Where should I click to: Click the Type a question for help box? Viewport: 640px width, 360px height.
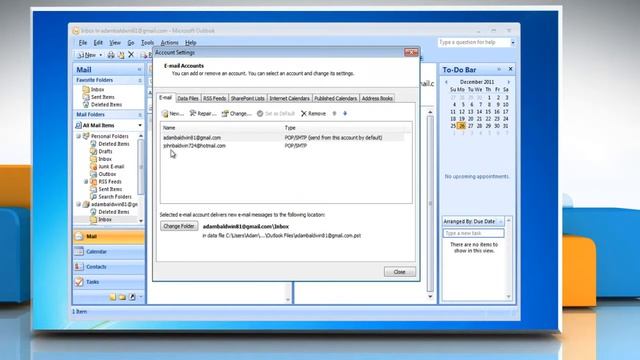click(x=474, y=42)
